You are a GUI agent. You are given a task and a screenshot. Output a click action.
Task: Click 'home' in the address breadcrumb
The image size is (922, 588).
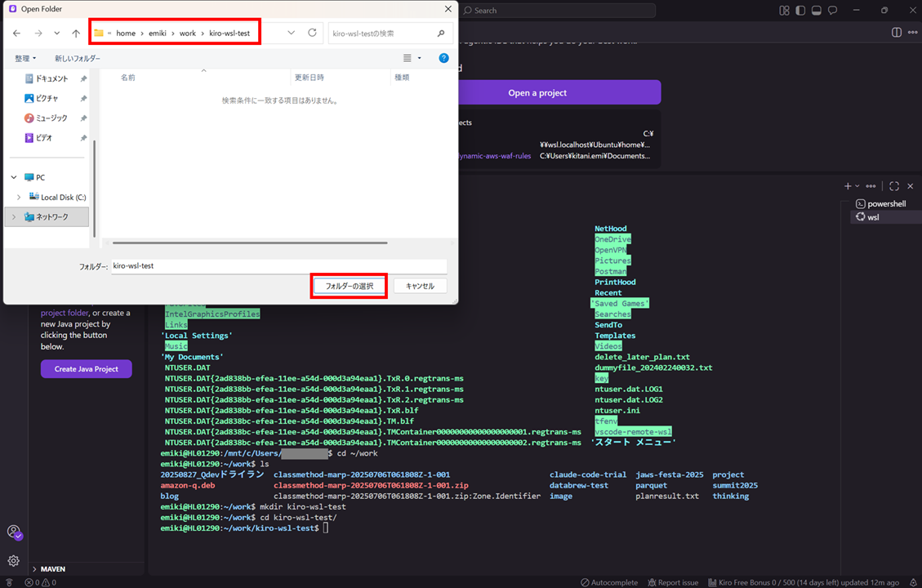pyautogui.click(x=126, y=33)
